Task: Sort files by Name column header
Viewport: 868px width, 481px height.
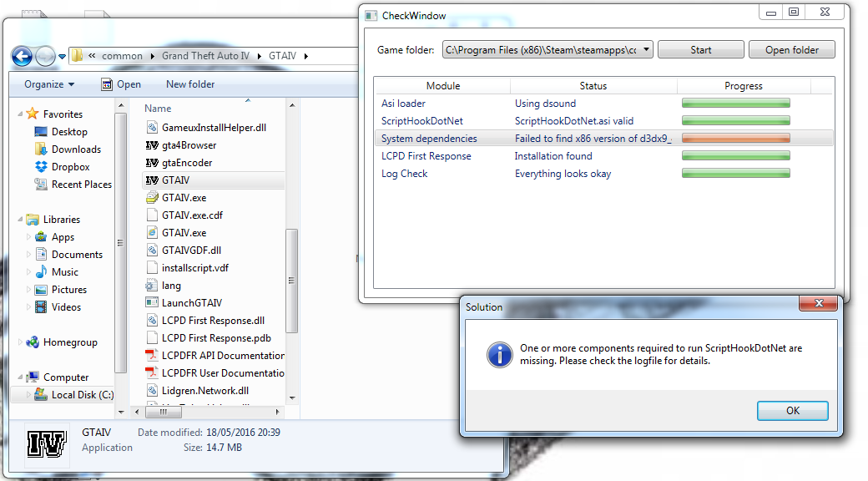Action: [158, 109]
